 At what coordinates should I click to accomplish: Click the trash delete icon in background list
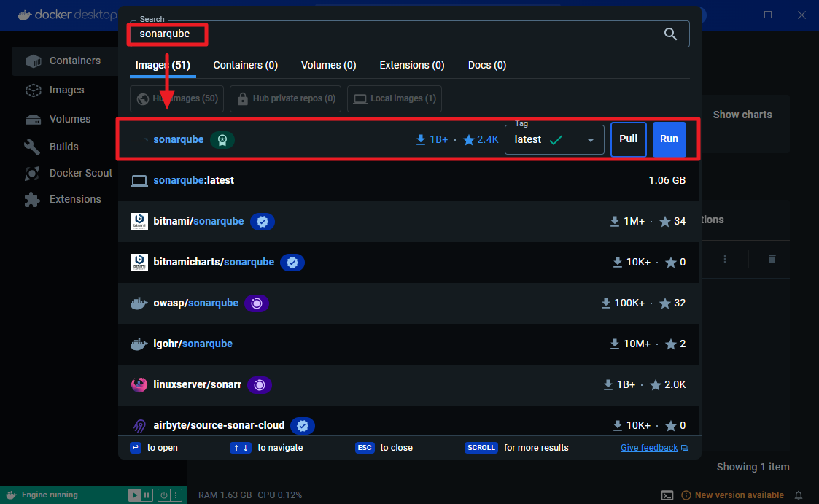(x=772, y=259)
